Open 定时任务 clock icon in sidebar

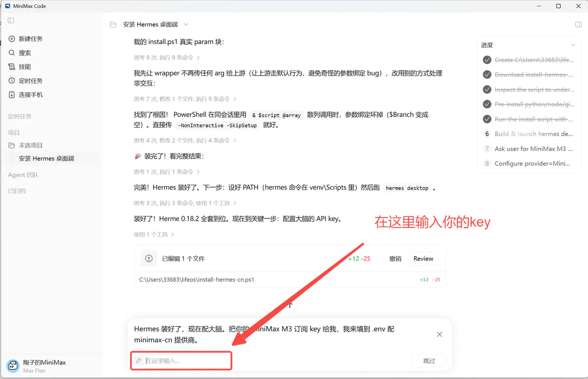12,81
